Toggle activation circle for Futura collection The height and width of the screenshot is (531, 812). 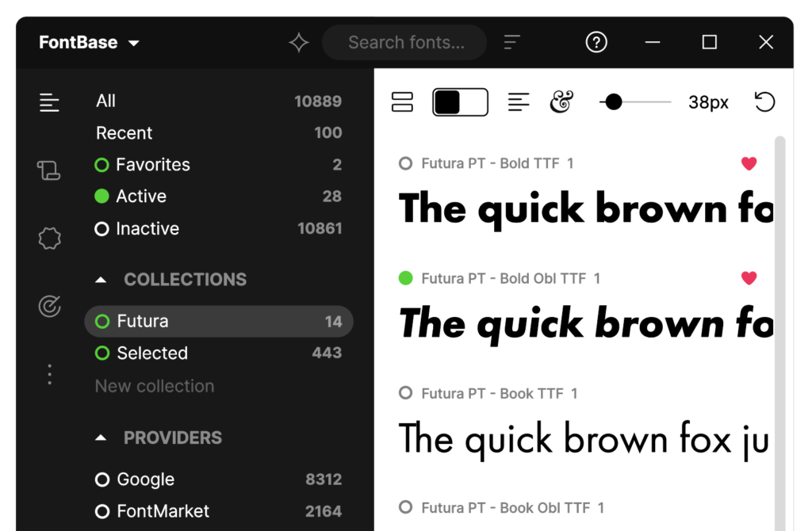coord(102,322)
